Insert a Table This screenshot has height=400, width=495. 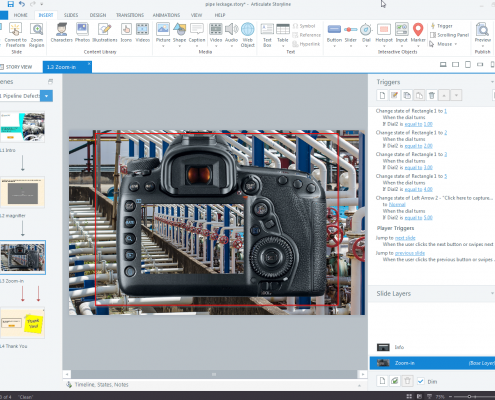pos(283,35)
